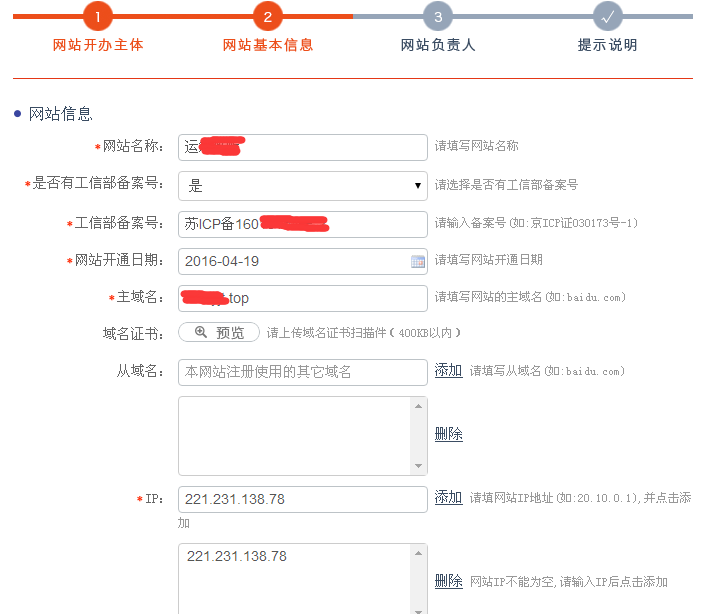Focus the 从域名 input box
Screen dimensions: 712x614
[302, 372]
